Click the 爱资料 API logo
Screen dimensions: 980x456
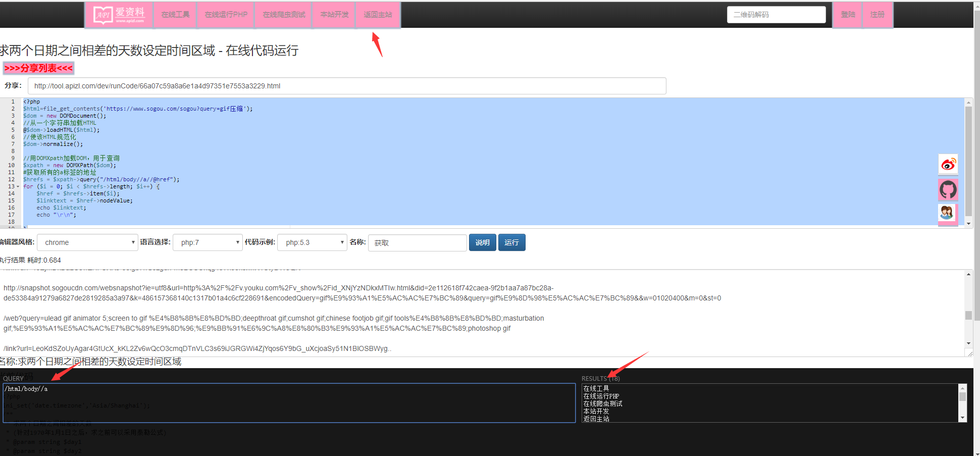tap(119, 15)
